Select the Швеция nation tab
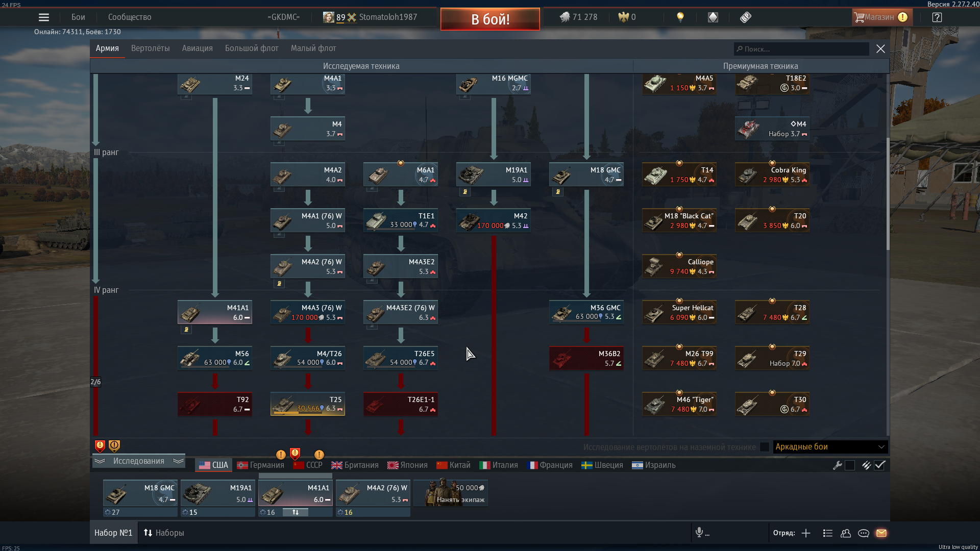This screenshot has width=980, height=551. click(602, 465)
